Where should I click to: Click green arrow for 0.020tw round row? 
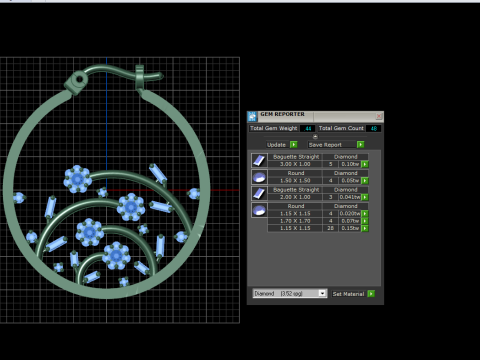coord(365,214)
